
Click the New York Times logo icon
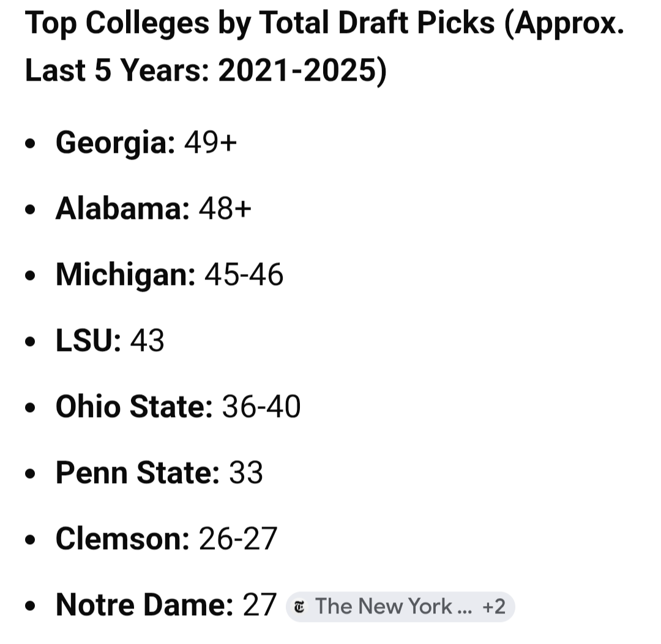pyautogui.click(x=299, y=607)
